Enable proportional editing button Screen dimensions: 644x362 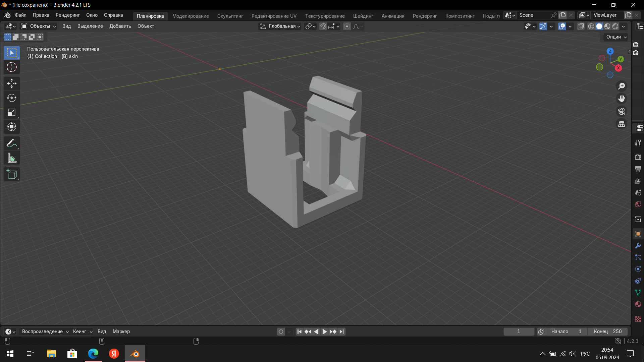[347, 26]
